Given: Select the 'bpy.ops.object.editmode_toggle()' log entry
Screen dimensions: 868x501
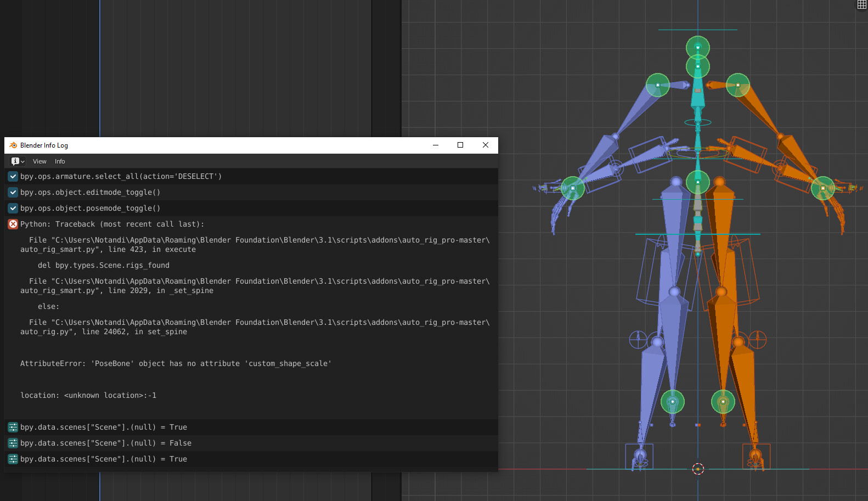Looking at the screenshot, I should click(x=251, y=192).
